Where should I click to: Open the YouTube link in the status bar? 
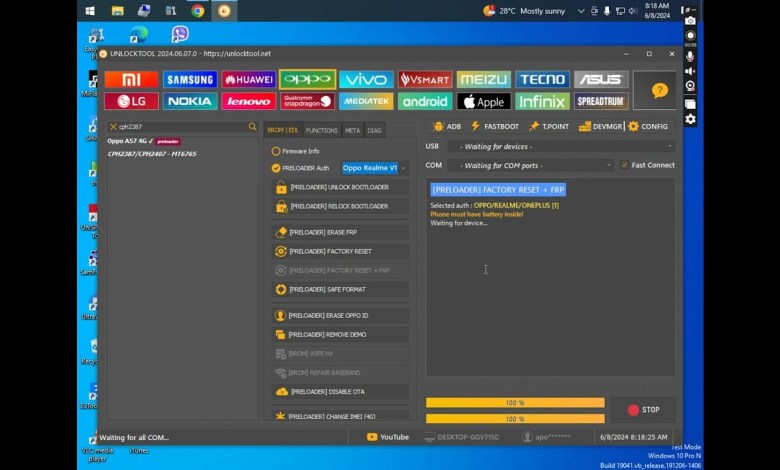pos(388,437)
